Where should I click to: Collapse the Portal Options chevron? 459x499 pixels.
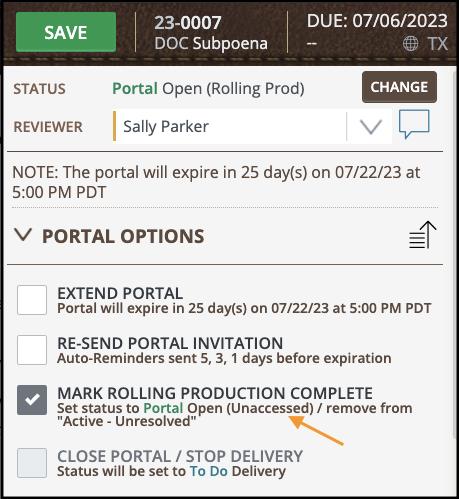tap(23, 235)
